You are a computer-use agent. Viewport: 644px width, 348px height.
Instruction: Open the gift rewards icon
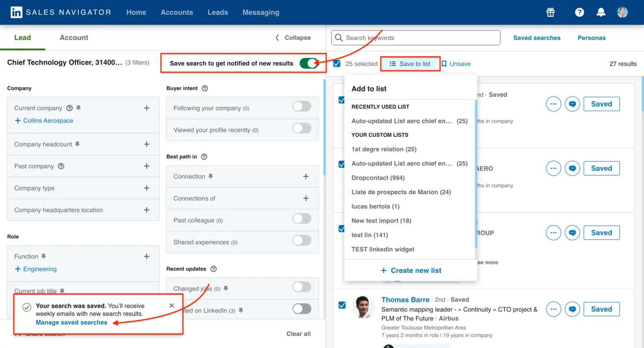(551, 12)
